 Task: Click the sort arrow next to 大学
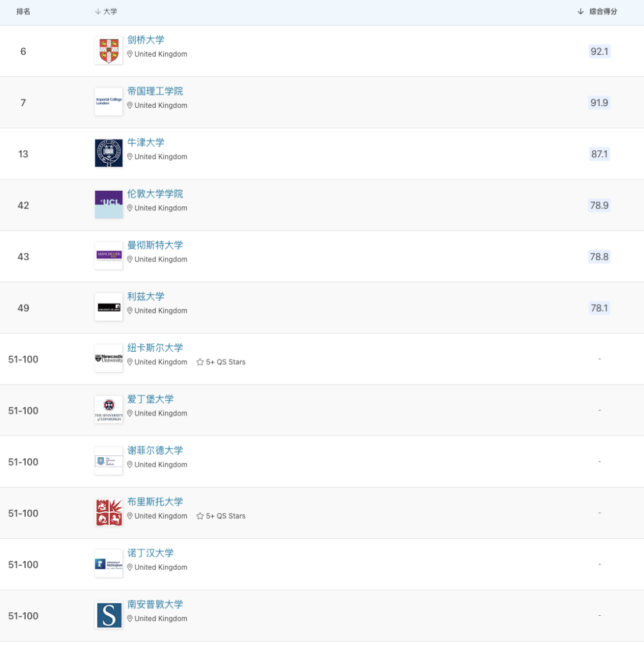pyautogui.click(x=97, y=11)
